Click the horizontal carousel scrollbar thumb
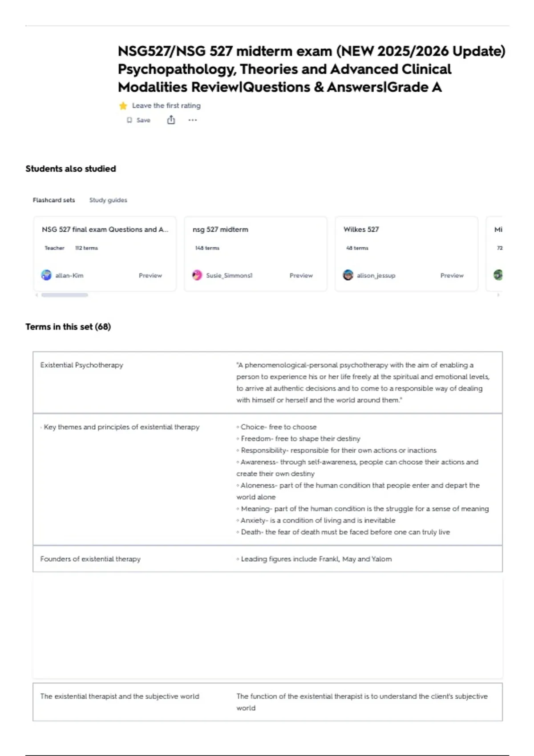The width and height of the screenshot is (534, 756). (65, 295)
